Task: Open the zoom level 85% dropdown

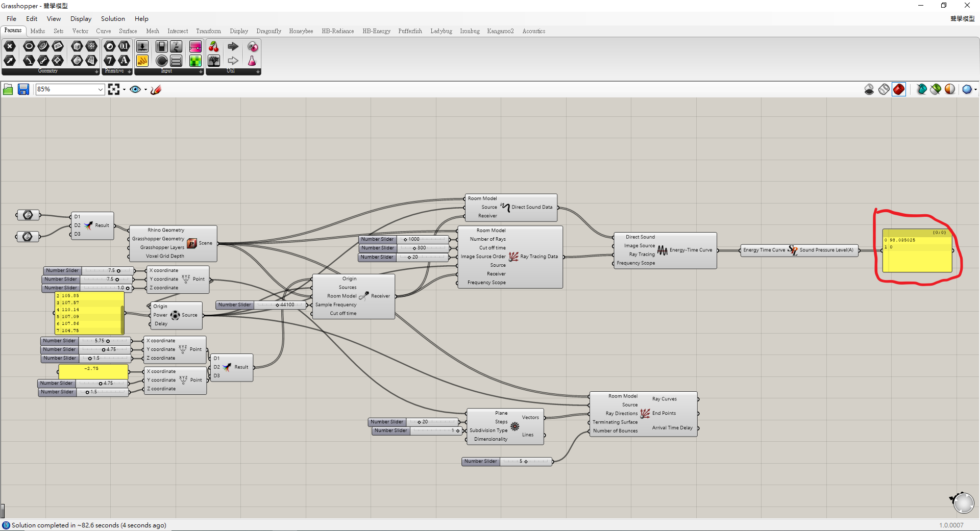Action: 101,90
